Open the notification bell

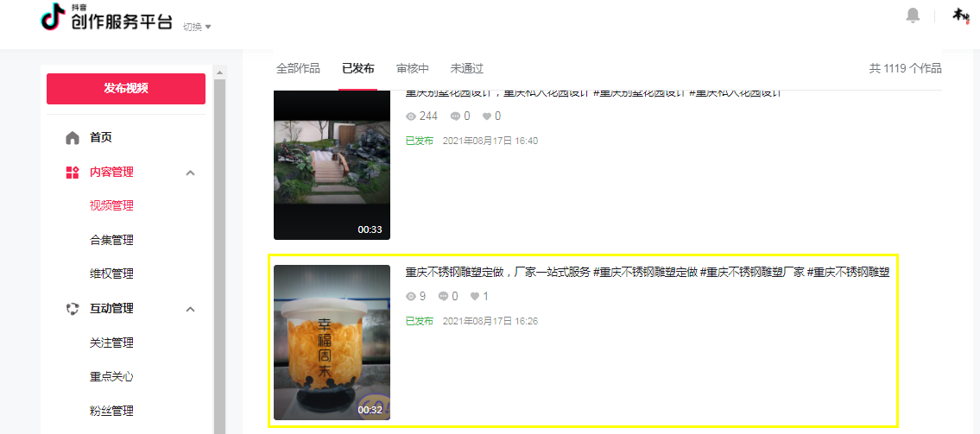[914, 16]
